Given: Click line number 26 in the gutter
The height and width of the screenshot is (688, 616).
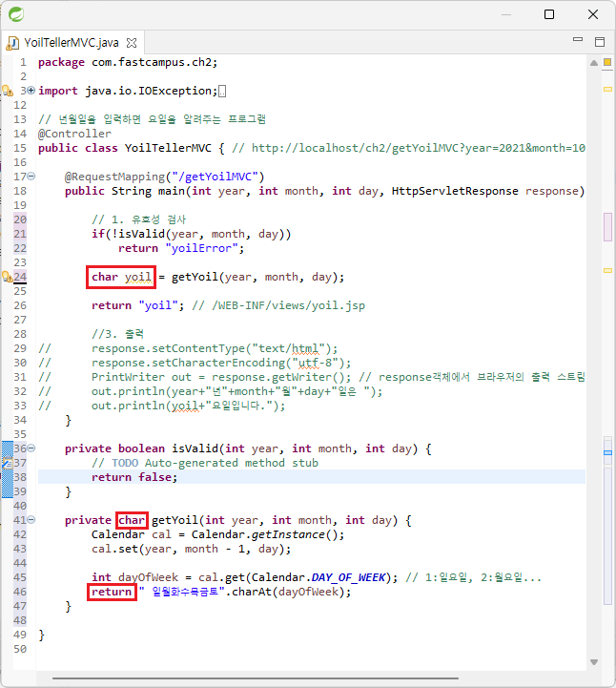Looking at the screenshot, I should [x=20, y=305].
